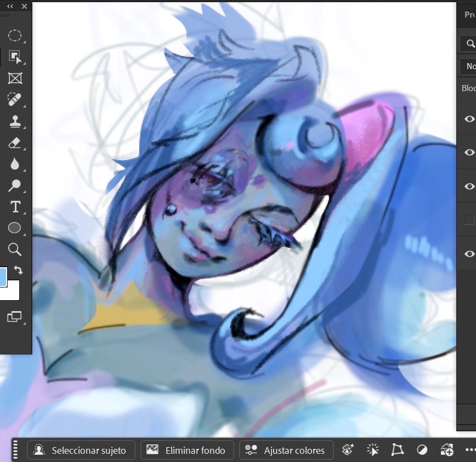Viewport: 476px width, 462px height.
Task: Choose the Frame tool with crossed box
Action: coord(15,78)
